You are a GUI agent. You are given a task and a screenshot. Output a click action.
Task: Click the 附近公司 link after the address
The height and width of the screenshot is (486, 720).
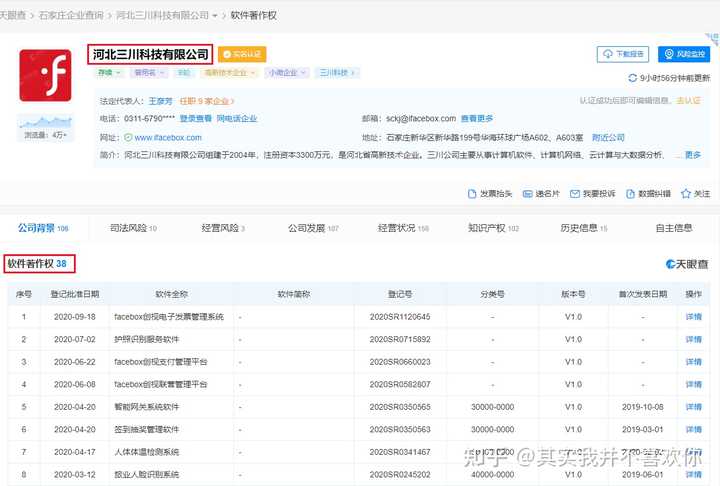[x=608, y=137]
